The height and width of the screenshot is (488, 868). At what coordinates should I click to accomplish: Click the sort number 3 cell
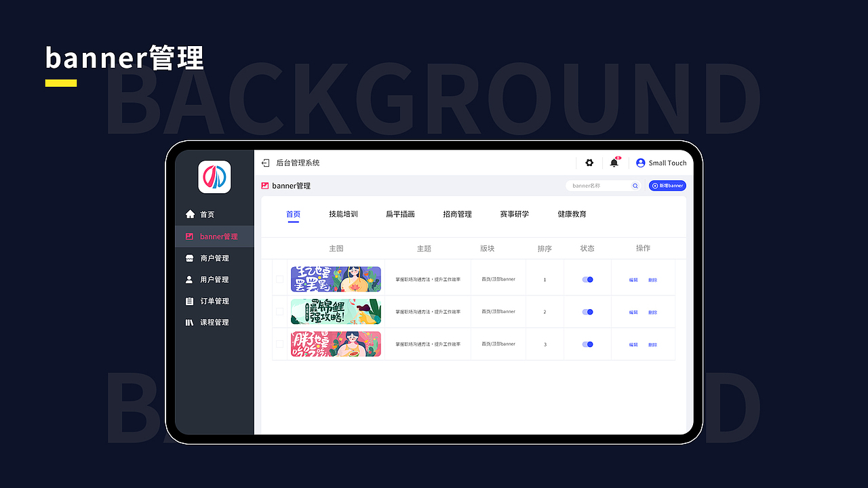545,344
